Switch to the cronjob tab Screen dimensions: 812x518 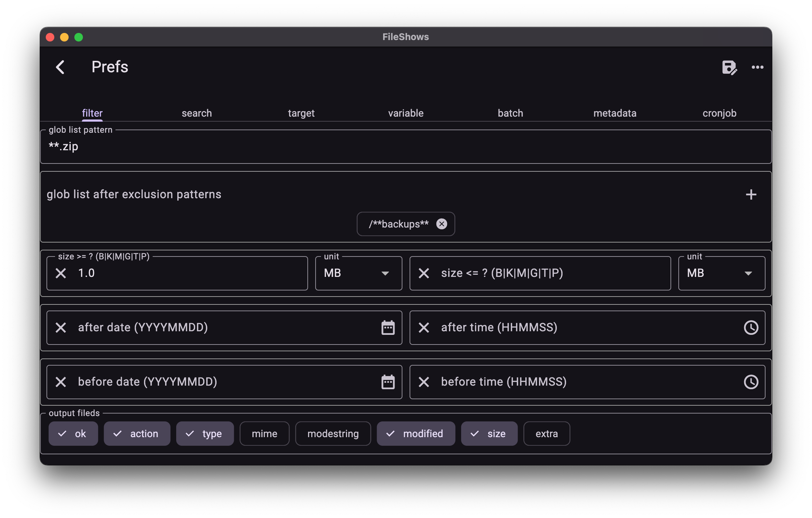719,113
